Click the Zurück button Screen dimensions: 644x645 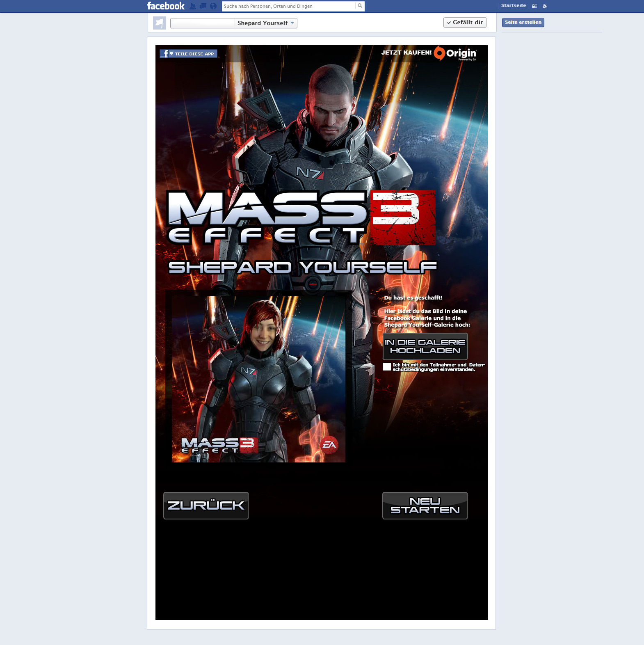[206, 505]
